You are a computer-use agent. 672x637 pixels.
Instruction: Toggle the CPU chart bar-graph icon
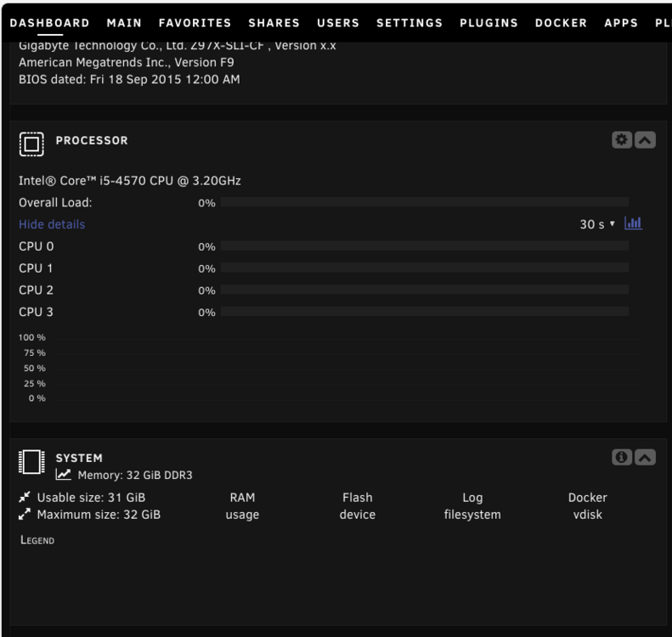pos(633,223)
